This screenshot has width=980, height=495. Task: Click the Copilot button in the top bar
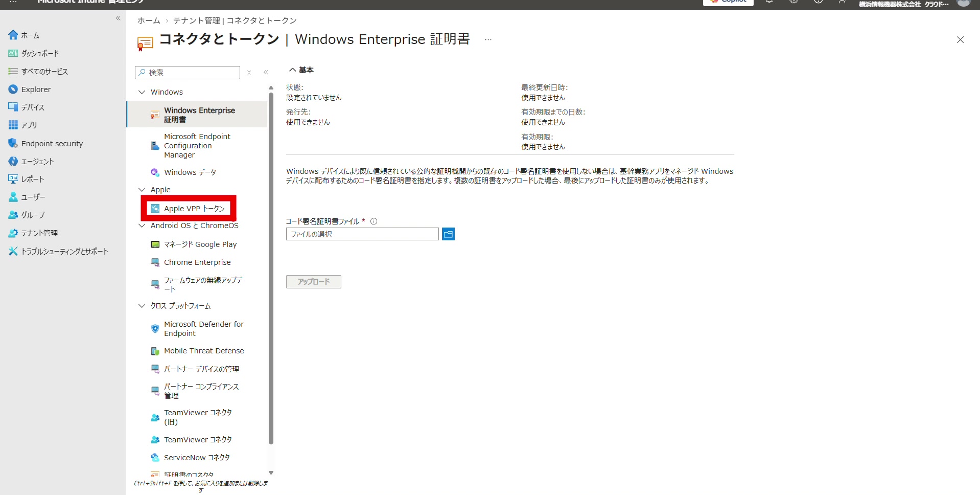(728, 2)
